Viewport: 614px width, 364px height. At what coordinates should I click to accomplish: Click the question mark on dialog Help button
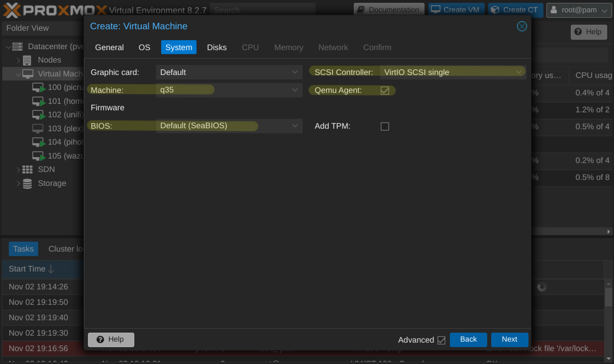(100, 340)
